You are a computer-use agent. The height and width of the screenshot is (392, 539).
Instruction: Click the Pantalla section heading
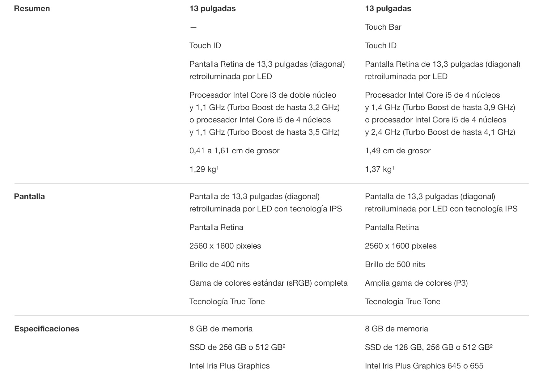tap(29, 196)
